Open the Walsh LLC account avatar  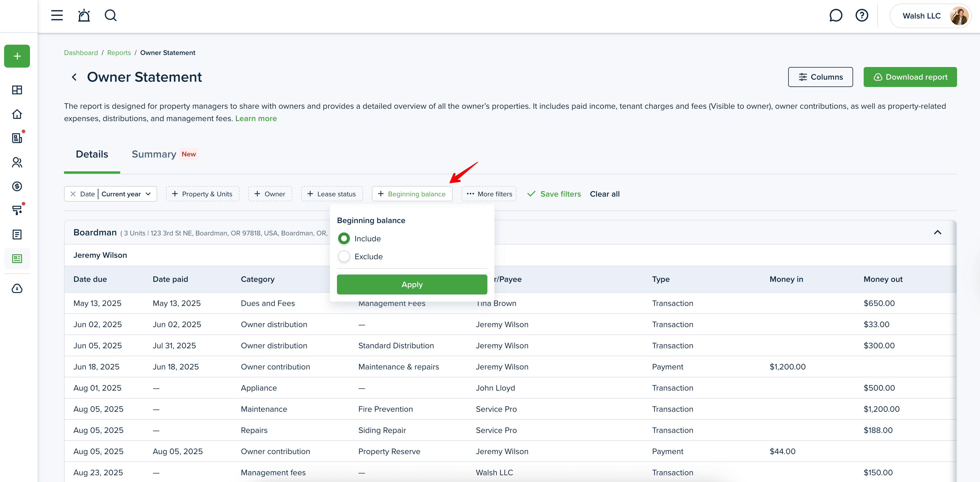point(959,16)
